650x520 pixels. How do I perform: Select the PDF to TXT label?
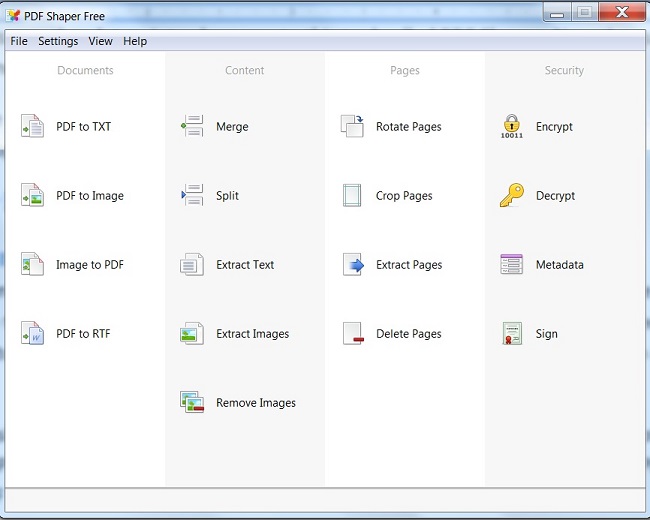84,126
